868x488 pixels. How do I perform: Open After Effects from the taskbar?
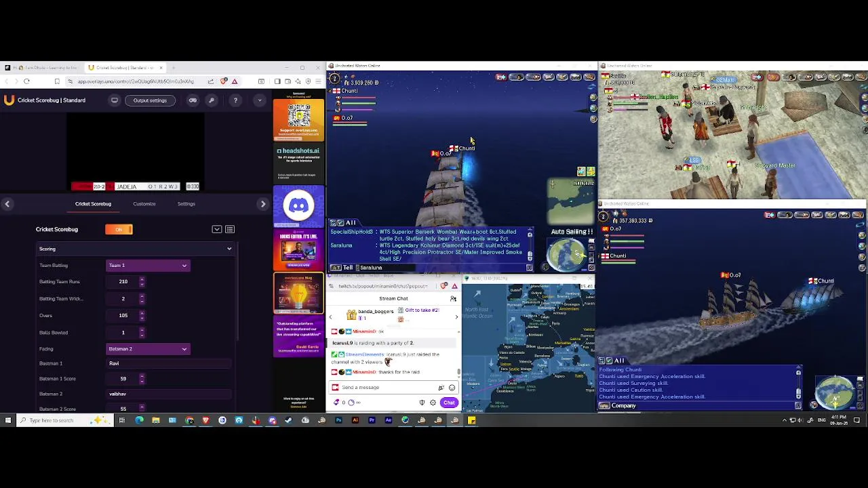coord(388,420)
